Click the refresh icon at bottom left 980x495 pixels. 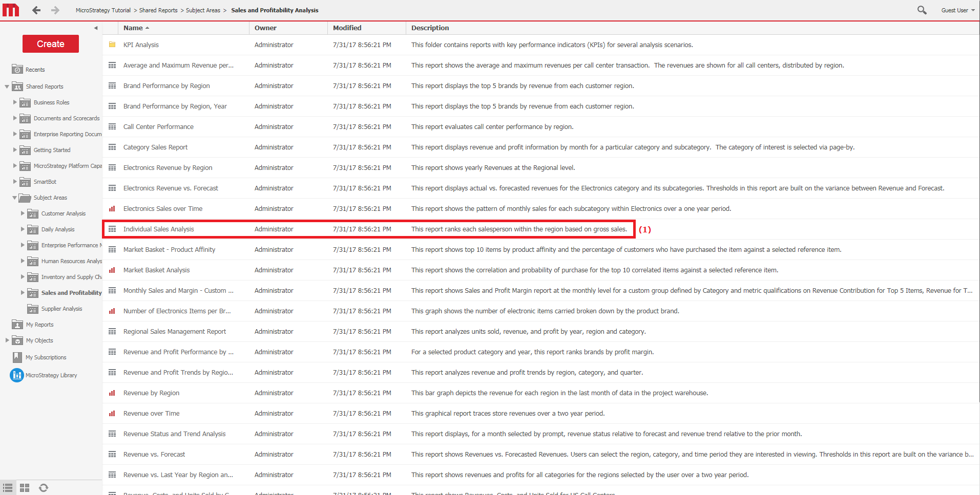tap(44, 488)
